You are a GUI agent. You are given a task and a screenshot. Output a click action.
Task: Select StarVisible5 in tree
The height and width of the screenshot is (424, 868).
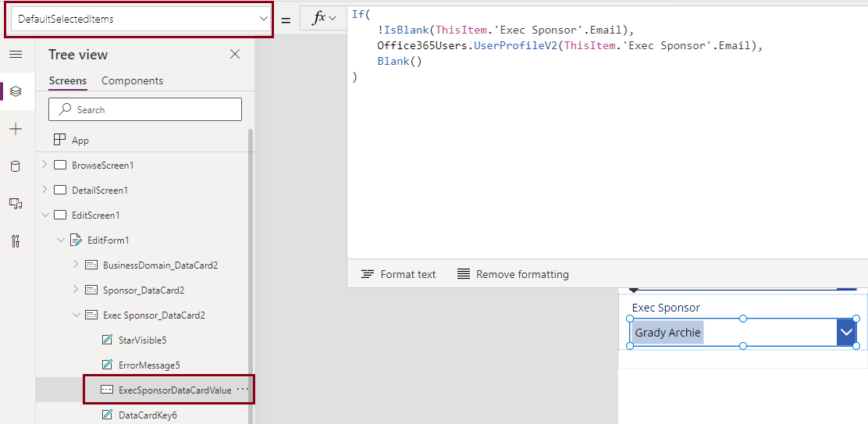(x=142, y=340)
